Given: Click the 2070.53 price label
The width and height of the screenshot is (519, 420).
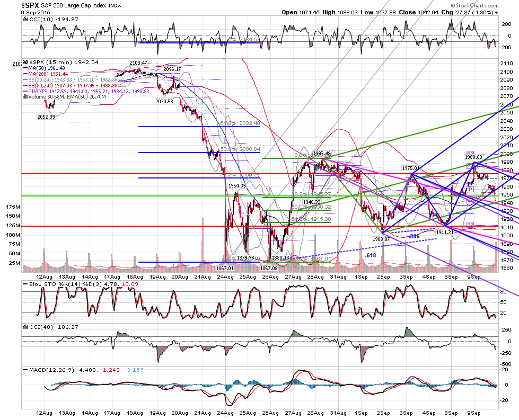Looking at the screenshot, I should [164, 102].
